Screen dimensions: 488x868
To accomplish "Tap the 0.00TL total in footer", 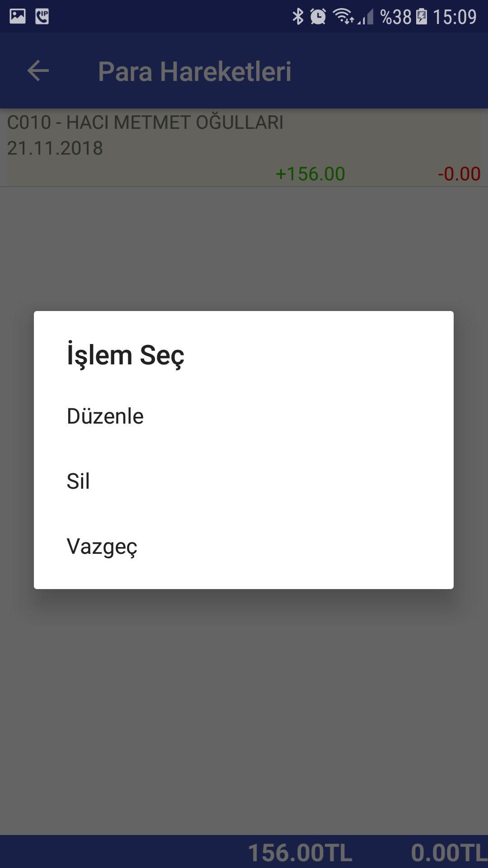I will pyautogui.click(x=449, y=853).
